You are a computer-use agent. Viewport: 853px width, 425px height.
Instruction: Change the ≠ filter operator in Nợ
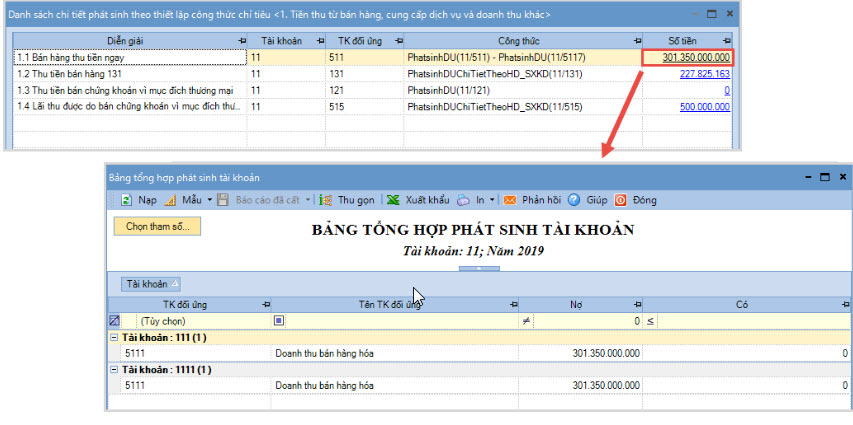click(x=526, y=321)
